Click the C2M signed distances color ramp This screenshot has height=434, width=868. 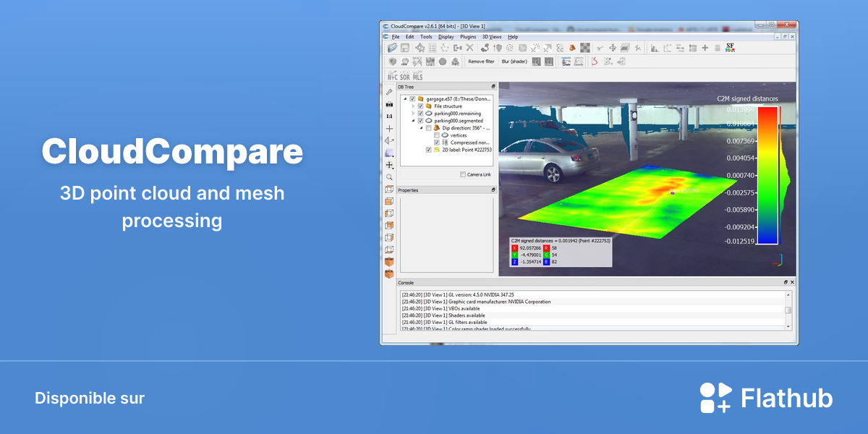click(x=768, y=175)
